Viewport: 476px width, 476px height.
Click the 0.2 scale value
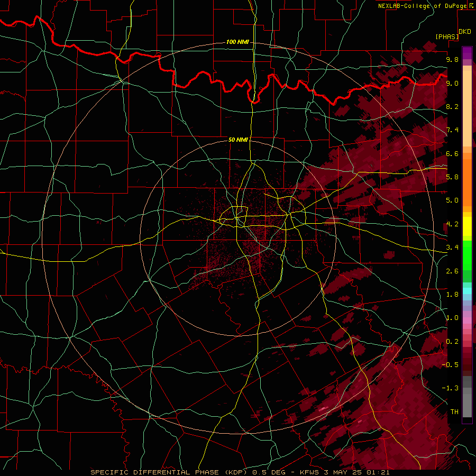pos(452,341)
